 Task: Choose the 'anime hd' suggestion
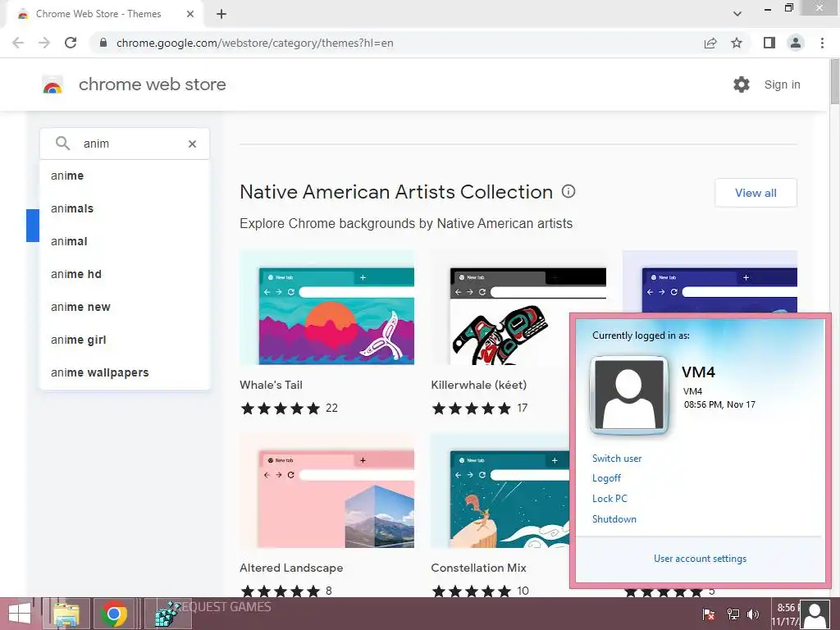pyautogui.click(x=125, y=274)
